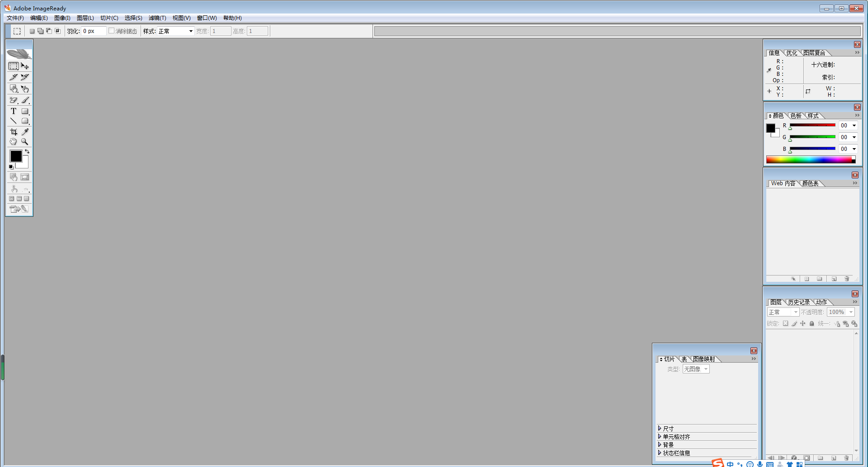Image resolution: width=868 pixels, height=467 pixels.
Task: Swap foreground and background colors arrow
Action: pyautogui.click(x=27, y=151)
